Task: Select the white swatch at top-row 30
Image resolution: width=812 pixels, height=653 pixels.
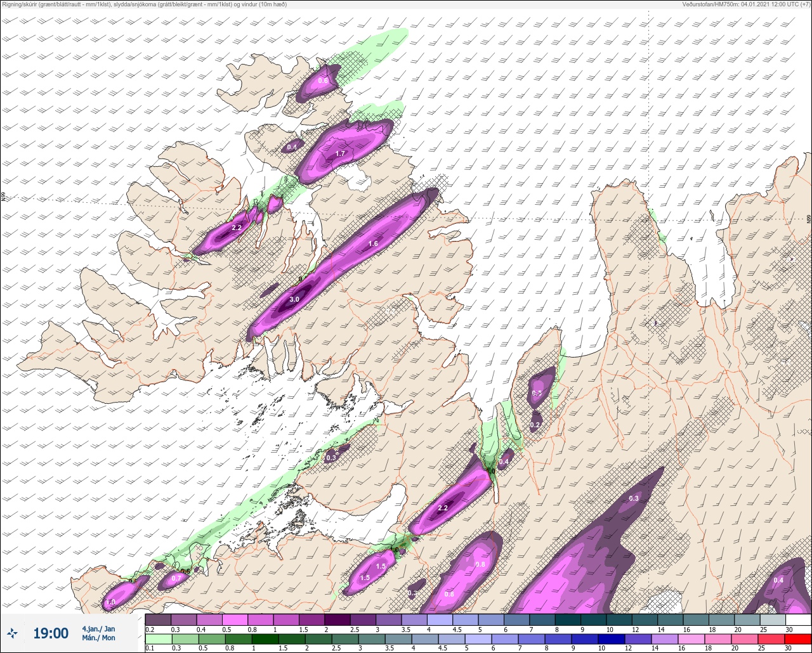Action: pyautogui.click(x=798, y=619)
